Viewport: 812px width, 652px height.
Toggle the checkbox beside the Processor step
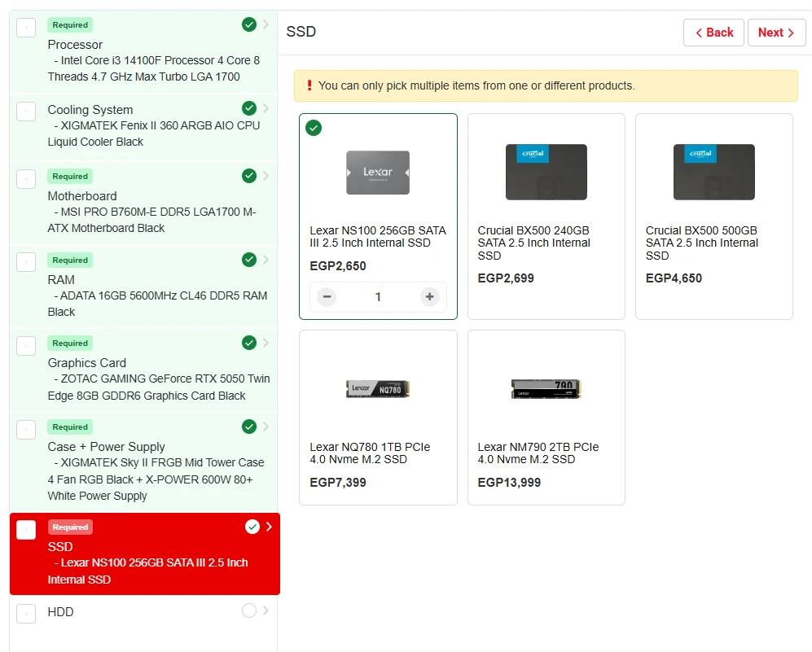pos(26,28)
